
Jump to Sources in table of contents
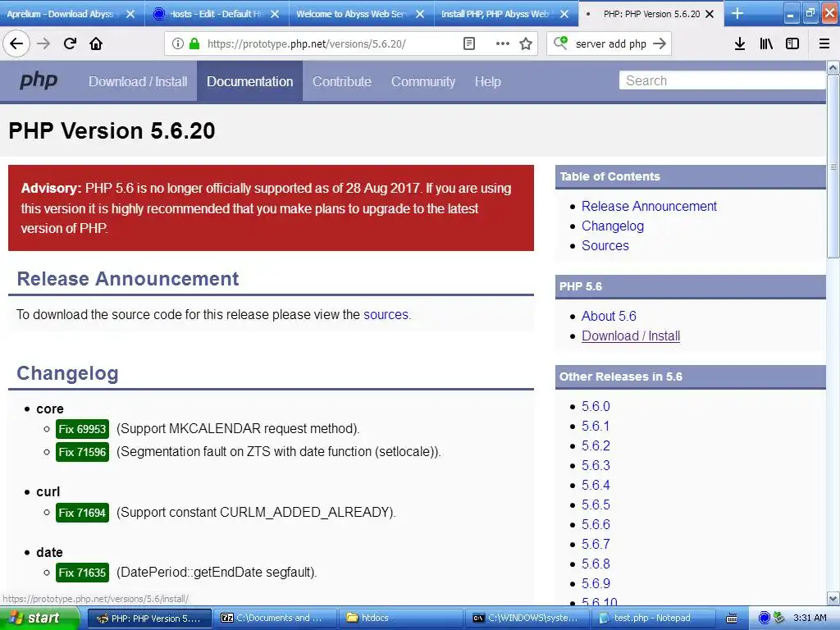[x=605, y=245]
